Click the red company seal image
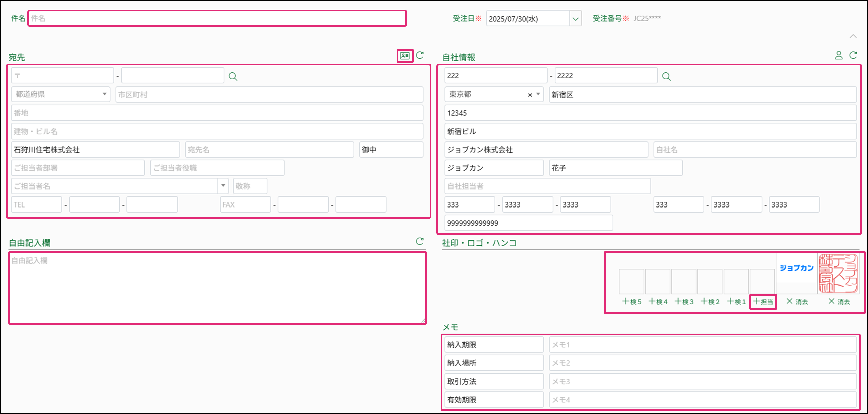This screenshot has height=414, width=868. point(838,273)
